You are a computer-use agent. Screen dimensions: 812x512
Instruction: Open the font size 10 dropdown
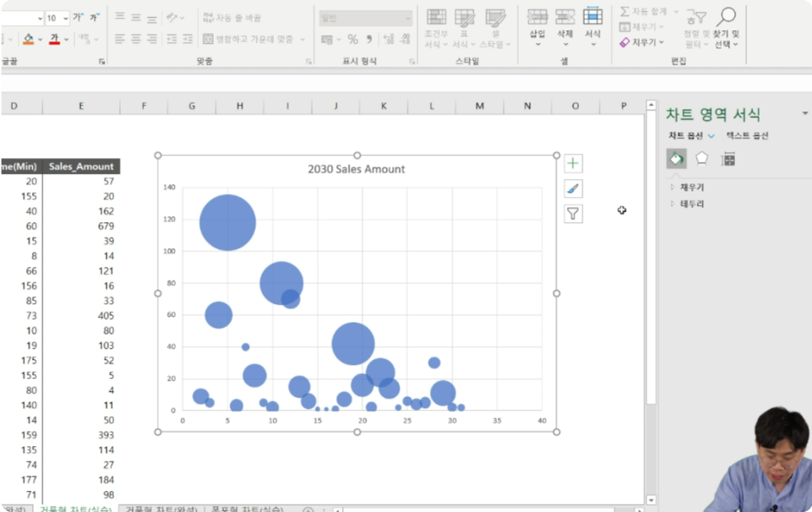tap(66, 18)
